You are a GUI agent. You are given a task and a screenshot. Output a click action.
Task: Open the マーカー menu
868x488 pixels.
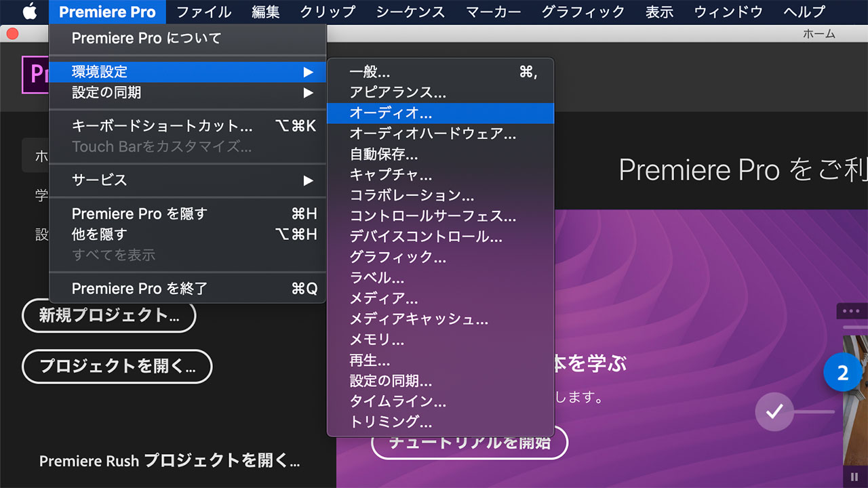point(494,12)
